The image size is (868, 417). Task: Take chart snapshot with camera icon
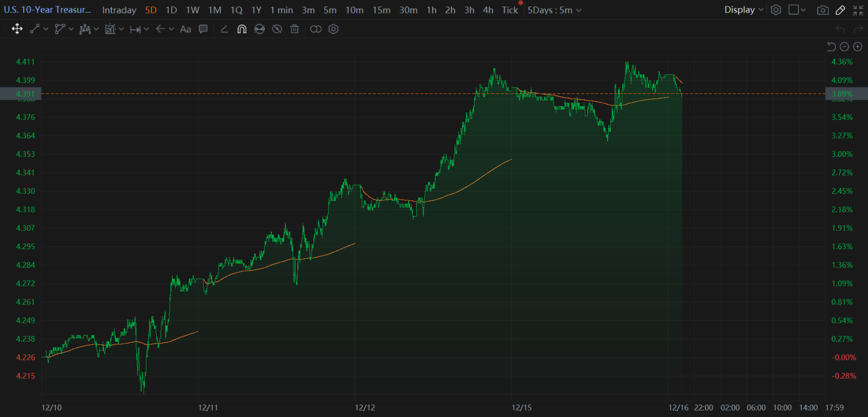tap(823, 10)
